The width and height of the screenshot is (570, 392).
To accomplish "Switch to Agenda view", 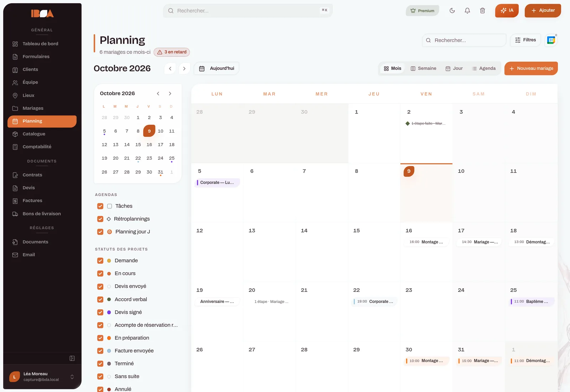I will tap(484, 68).
